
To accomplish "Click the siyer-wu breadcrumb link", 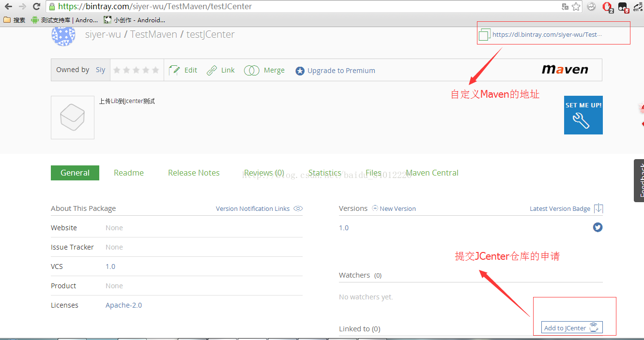I will pyautogui.click(x=103, y=34).
